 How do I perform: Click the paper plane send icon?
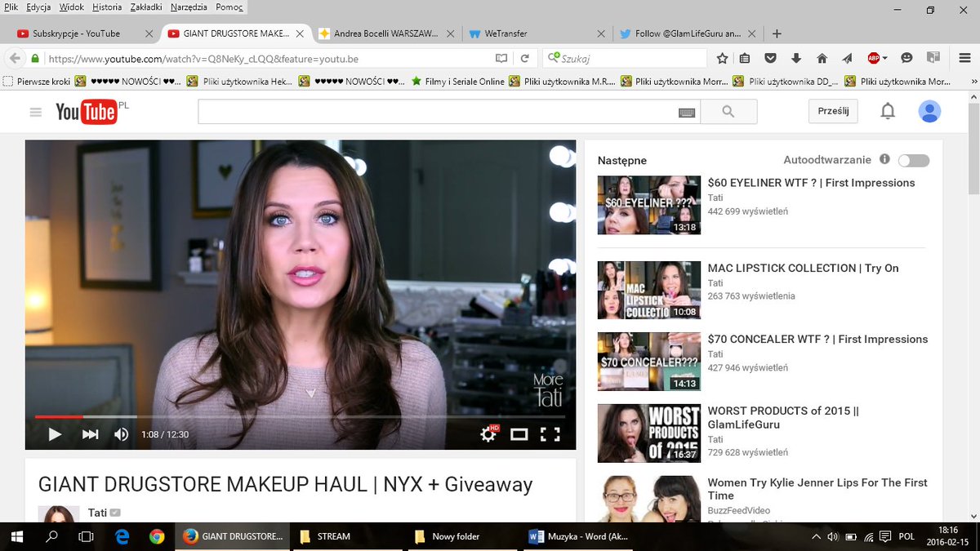pyautogui.click(x=848, y=58)
